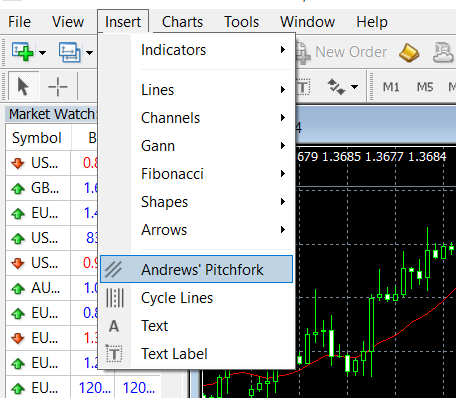Open the View menu
Viewport: 456px width, 398px height.
(x=68, y=22)
